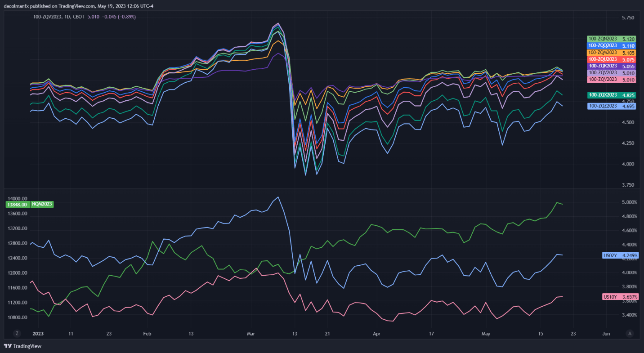Click 4.600% on the yield axis
Viewport: 644px width, 353px height.
(x=629, y=231)
